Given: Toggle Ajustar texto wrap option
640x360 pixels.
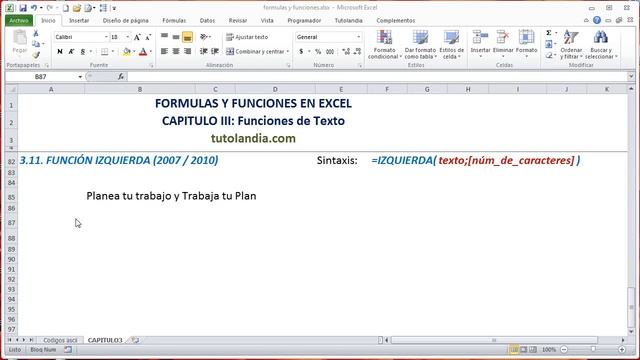Looking at the screenshot, I should pyautogui.click(x=247, y=37).
